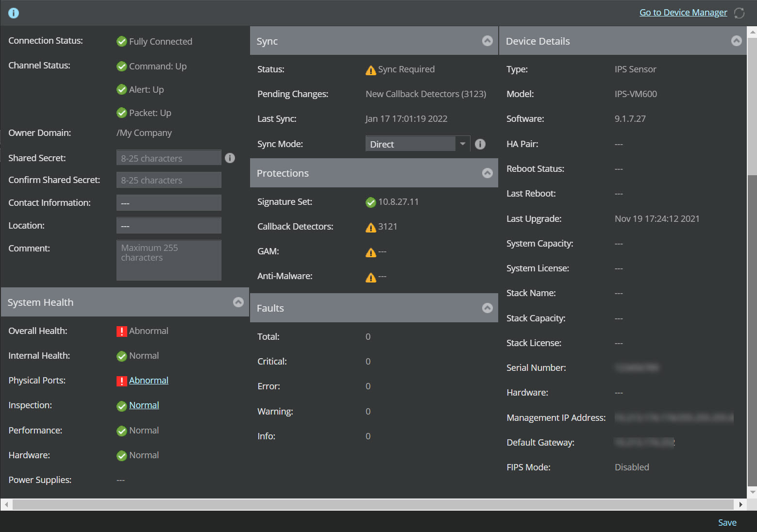Click the Save button
The width and height of the screenshot is (757, 532).
[727, 522]
